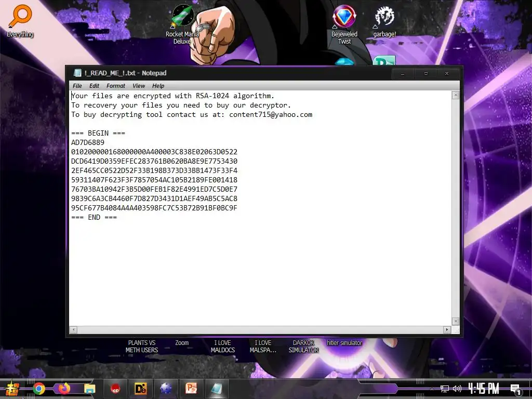The height and width of the screenshot is (399, 532).
Task: Click the '=== BEGIN ===' line
Action: click(98, 133)
